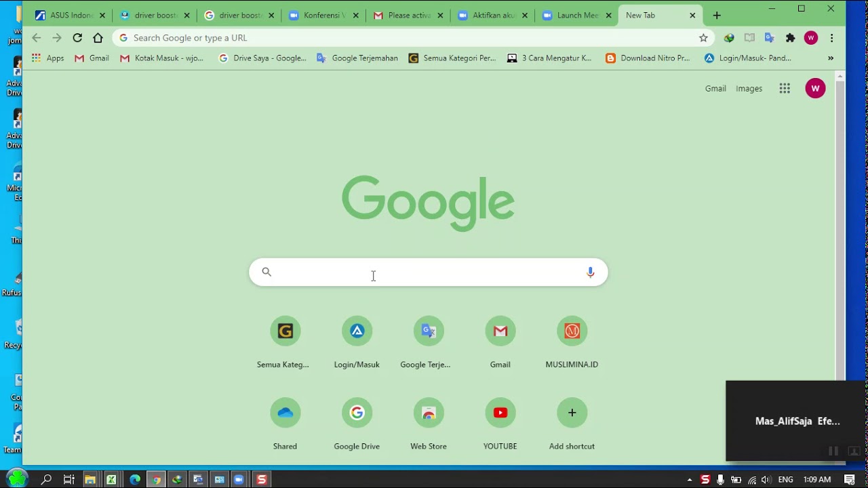Open the Google Terje... shortcut tile

(x=429, y=342)
